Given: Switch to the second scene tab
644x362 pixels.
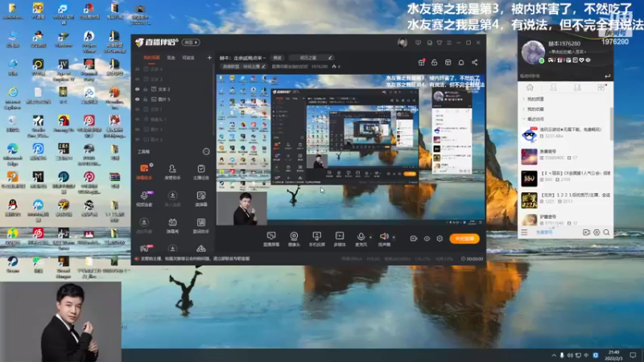Looking at the screenshot, I should (171, 58).
